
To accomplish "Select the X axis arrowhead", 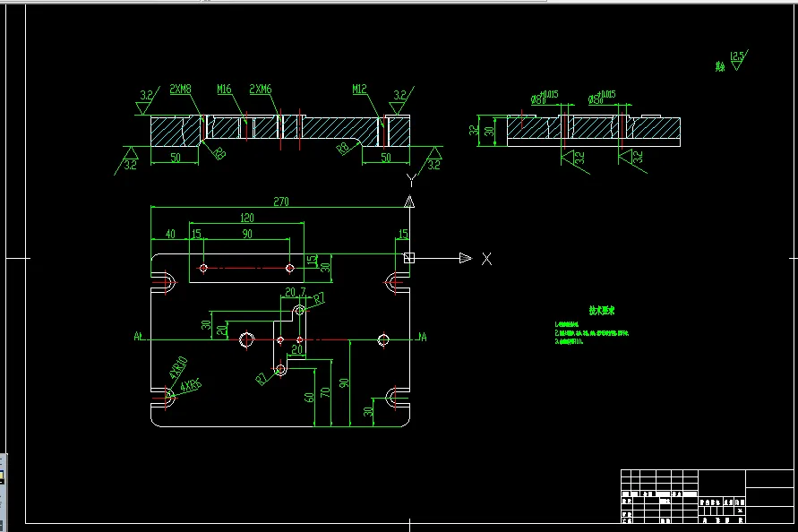I will (x=465, y=258).
